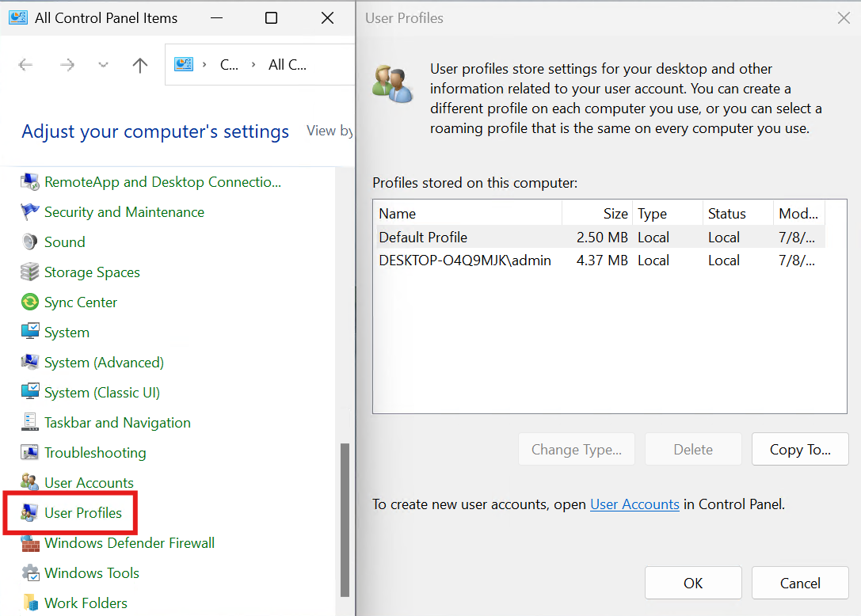The image size is (861, 616).
Task: Click the System (Classic UI) icon
Action: (29, 392)
